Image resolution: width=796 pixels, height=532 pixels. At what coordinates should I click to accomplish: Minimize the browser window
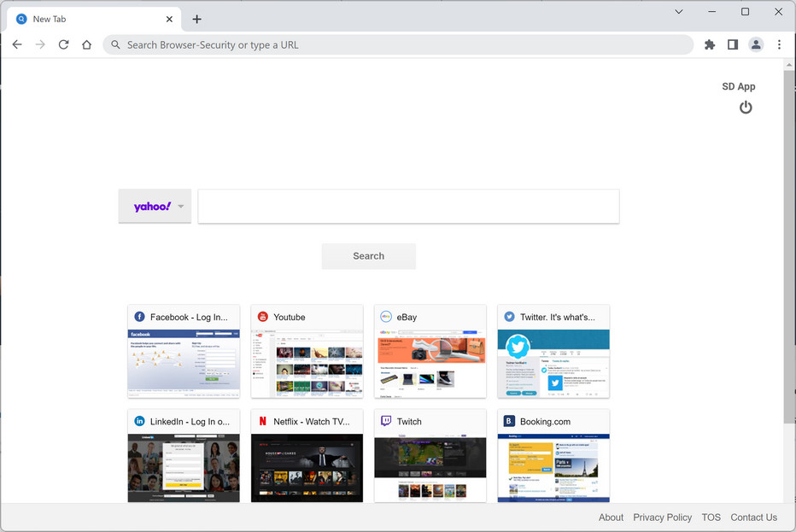(x=712, y=12)
